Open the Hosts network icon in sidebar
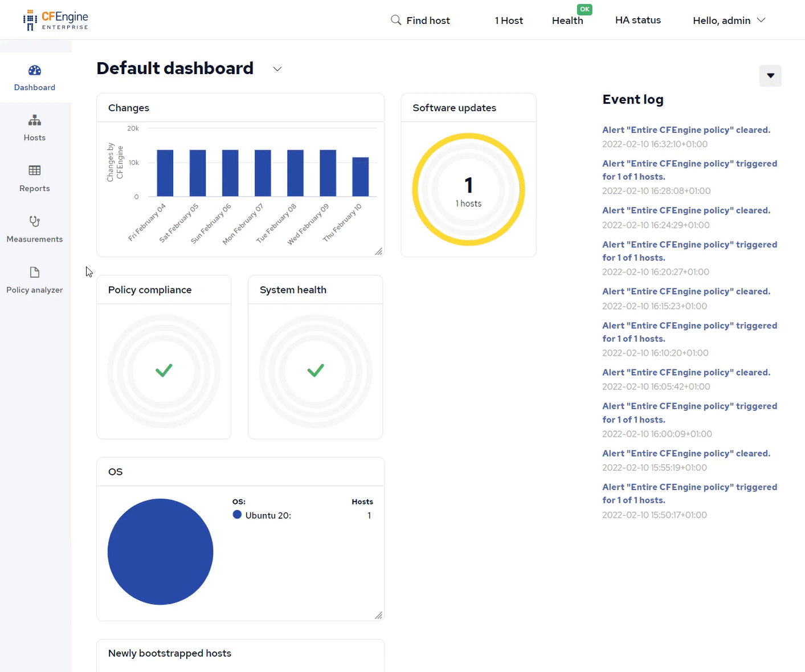 tap(35, 120)
